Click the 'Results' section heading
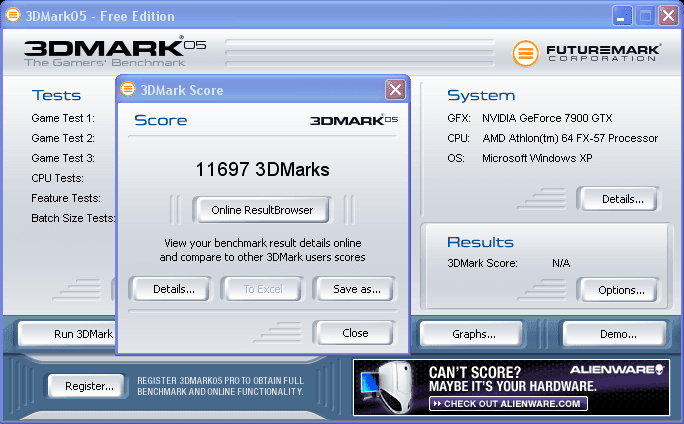 click(480, 243)
